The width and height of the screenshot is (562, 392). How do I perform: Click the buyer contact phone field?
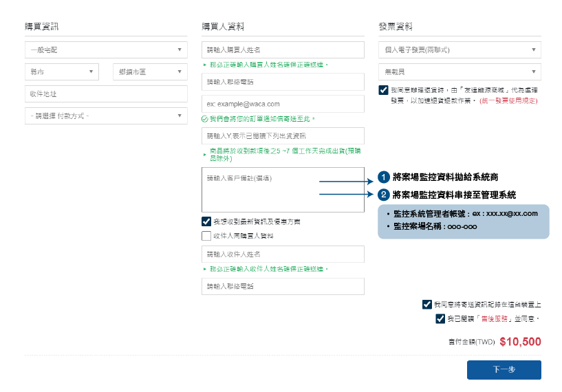(x=283, y=82)
